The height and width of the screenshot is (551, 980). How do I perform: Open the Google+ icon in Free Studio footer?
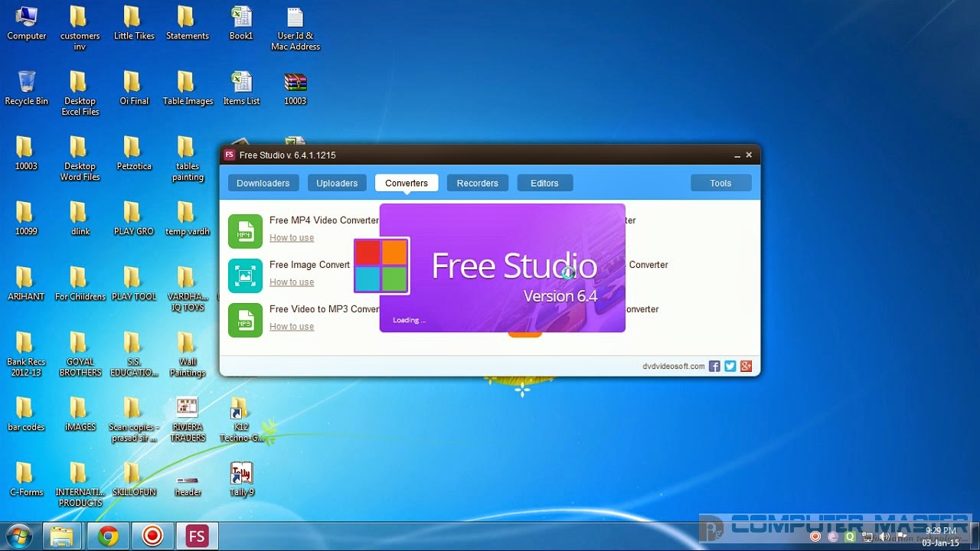tap(746, 366)
